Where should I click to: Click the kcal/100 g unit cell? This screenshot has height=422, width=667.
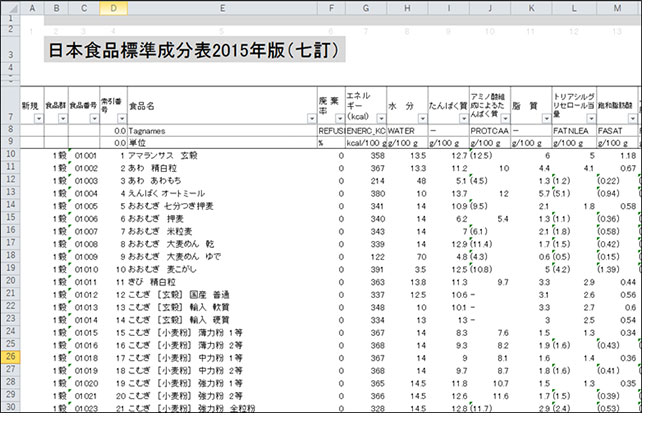coord(366,143)
